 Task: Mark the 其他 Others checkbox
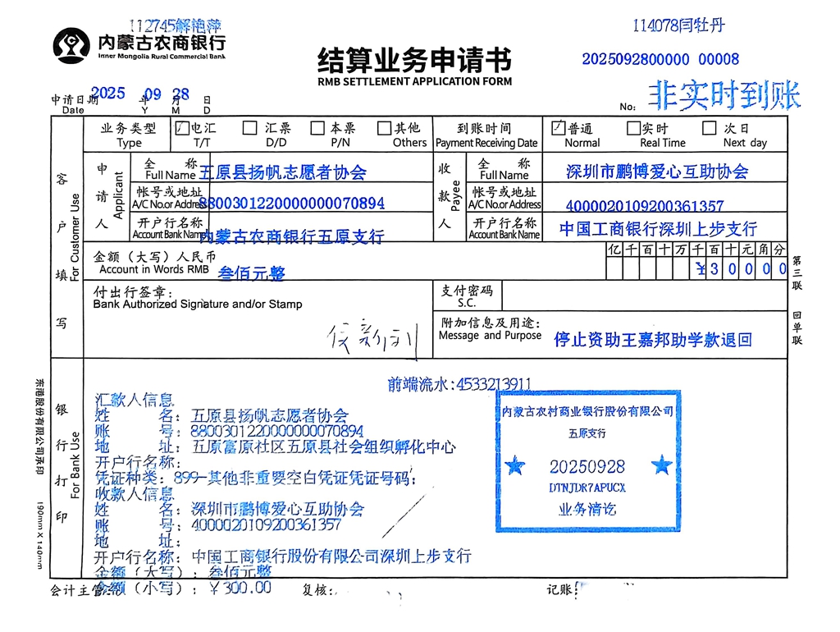click(x=384, y=128)
